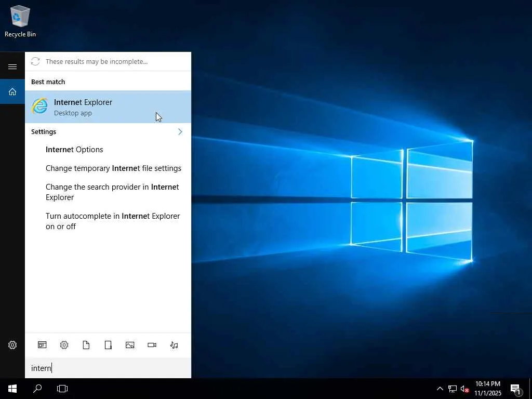Open the clock showing 10:14 PM

488,389
